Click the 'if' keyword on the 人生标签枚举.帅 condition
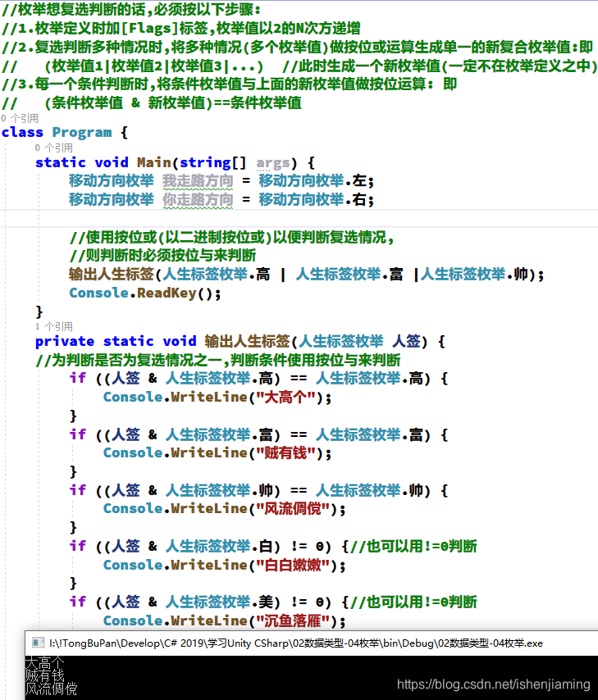The image size is (598, 700). (77, 490)
